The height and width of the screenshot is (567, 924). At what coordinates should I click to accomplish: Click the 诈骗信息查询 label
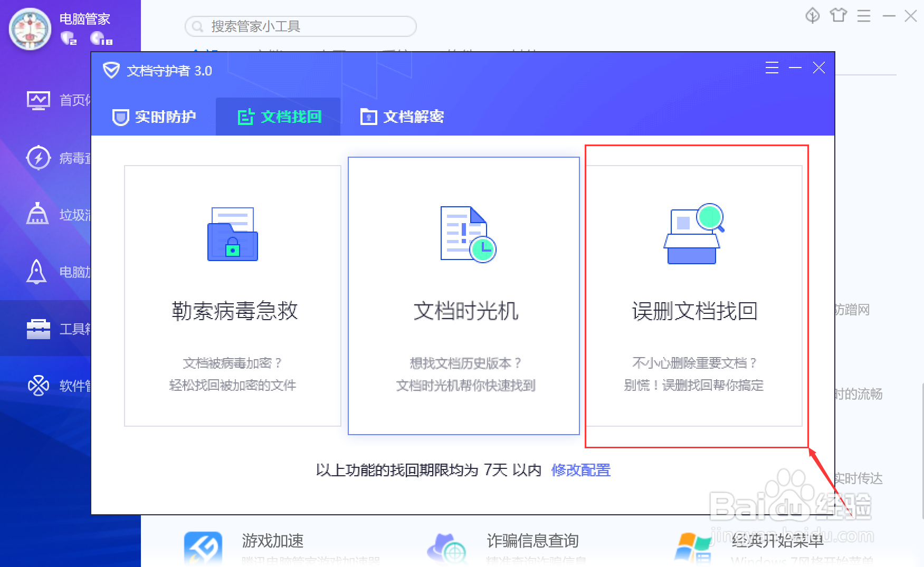click(x=533, y=541)
